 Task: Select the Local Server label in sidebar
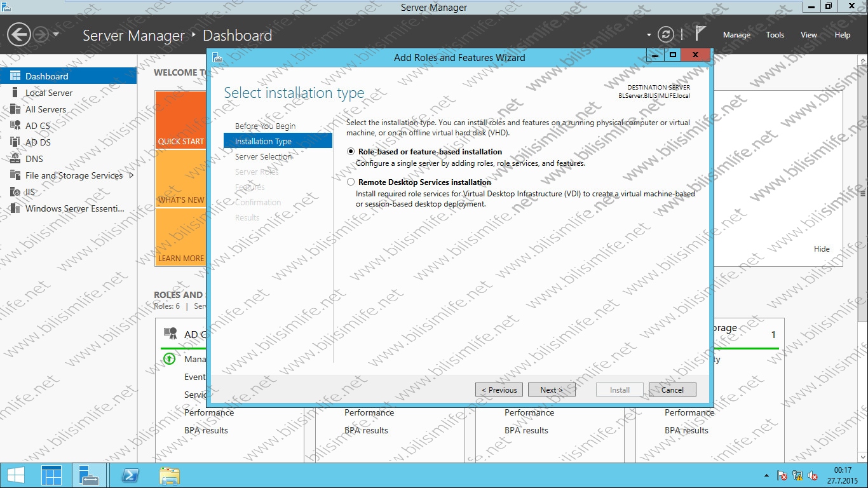tap(49, 93)
